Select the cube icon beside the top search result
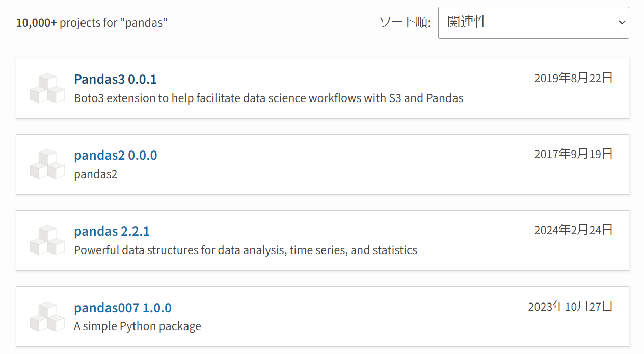644x354 pixels. [x=47, y=88]
